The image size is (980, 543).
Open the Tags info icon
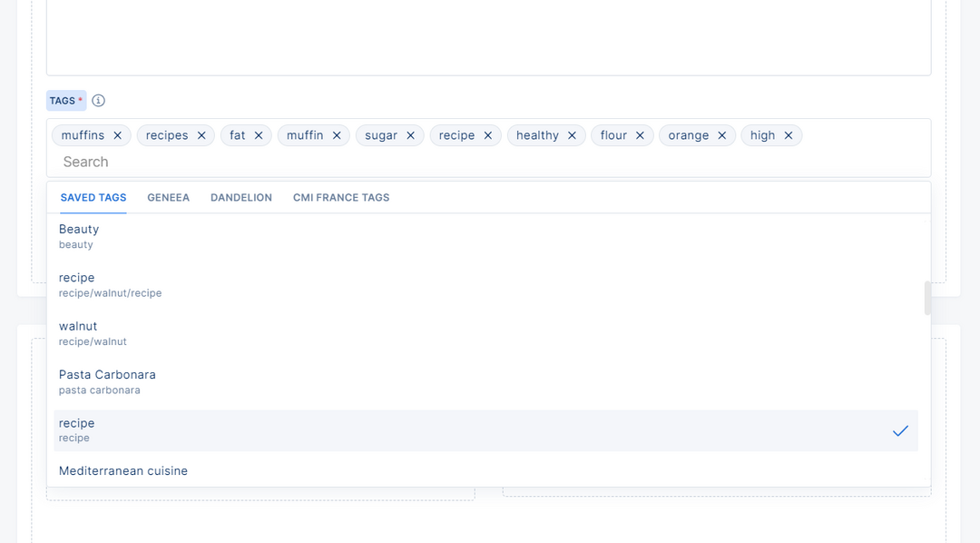(98, 101)
